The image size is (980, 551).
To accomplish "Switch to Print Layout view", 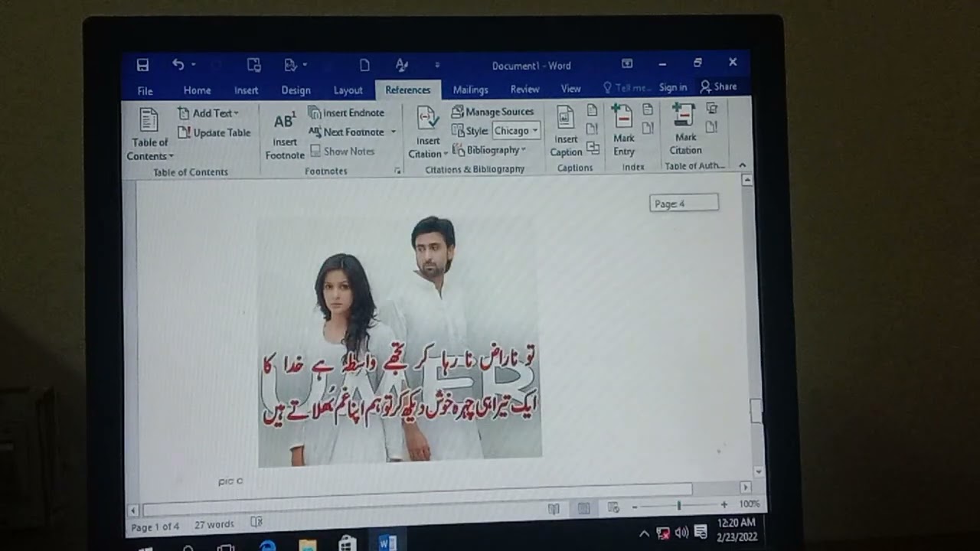I will click(583, 508).
